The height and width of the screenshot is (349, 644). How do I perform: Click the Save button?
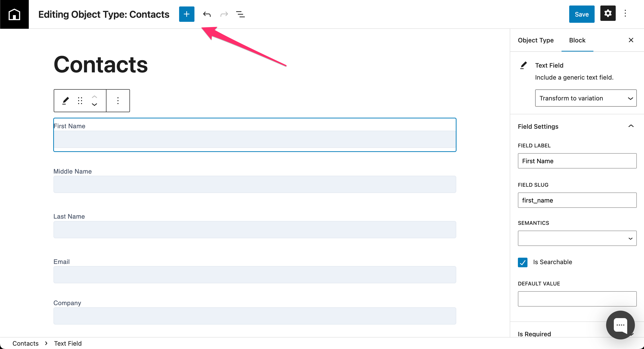pos(581,14)
